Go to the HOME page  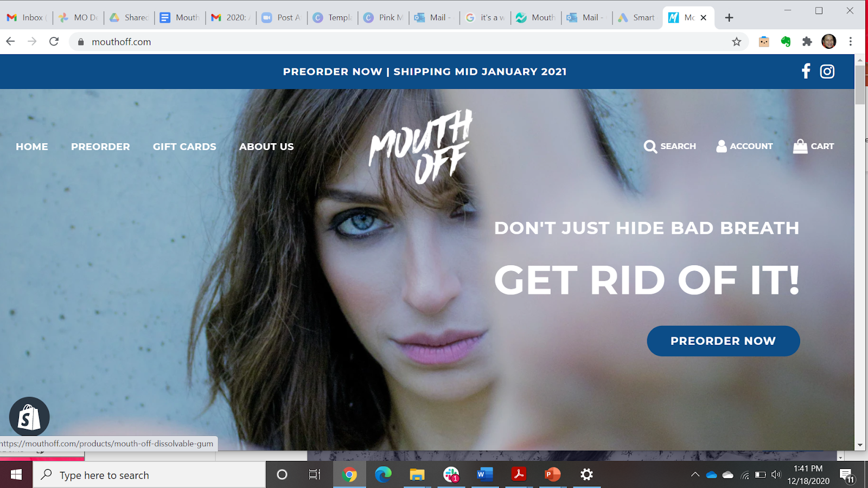click(x=32, y=146)
